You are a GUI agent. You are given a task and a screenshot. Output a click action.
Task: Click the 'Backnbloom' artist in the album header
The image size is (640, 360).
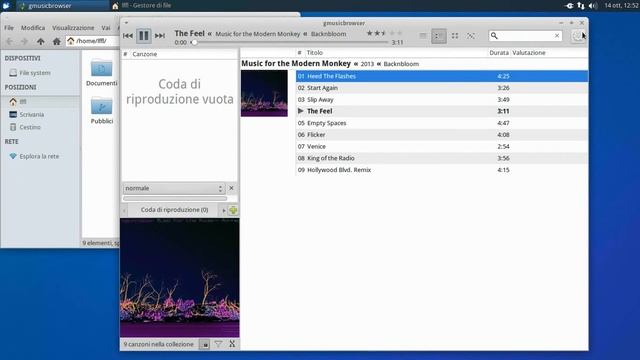[401, 64]
